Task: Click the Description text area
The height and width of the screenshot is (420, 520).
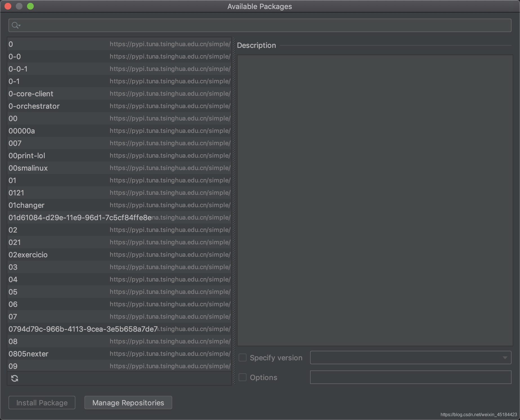Action: point(375,200)
